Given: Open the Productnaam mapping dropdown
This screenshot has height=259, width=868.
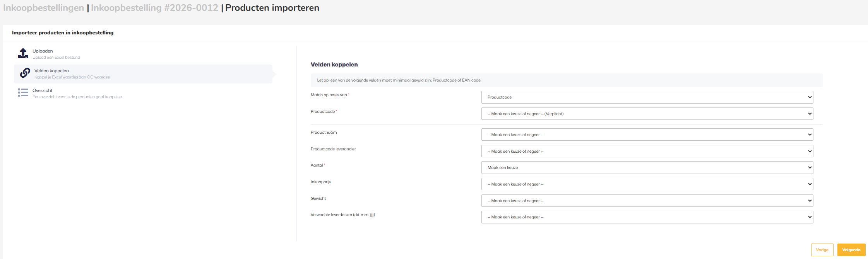Looking at the screenshot, I should 647,135.
